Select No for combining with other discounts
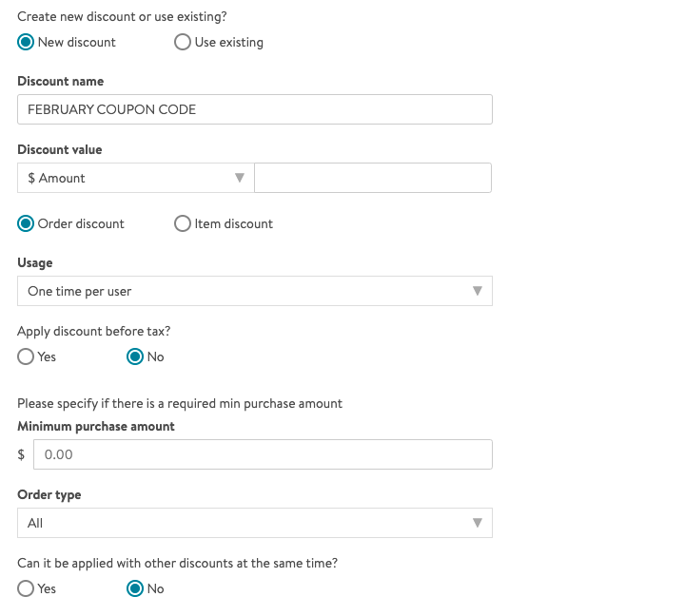 pyautogui.click(x=136, y=588)
